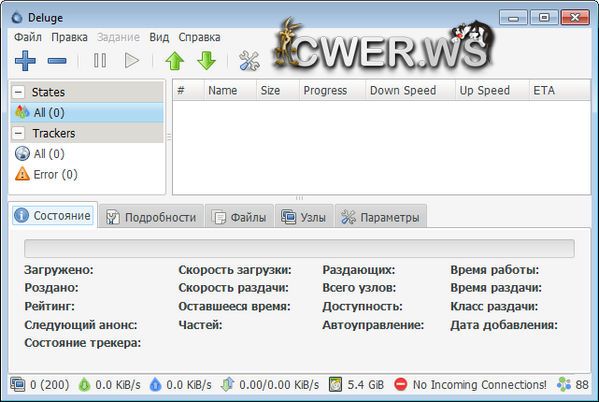This screenshot has height=402, width=599.
Task: Open the Файл menu
Action: tap(28, 37)
